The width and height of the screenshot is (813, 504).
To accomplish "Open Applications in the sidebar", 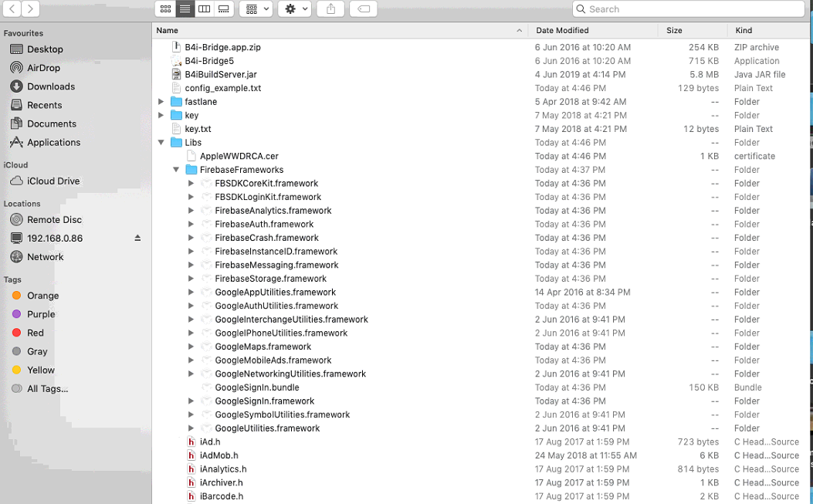I will tap(53, 143).
